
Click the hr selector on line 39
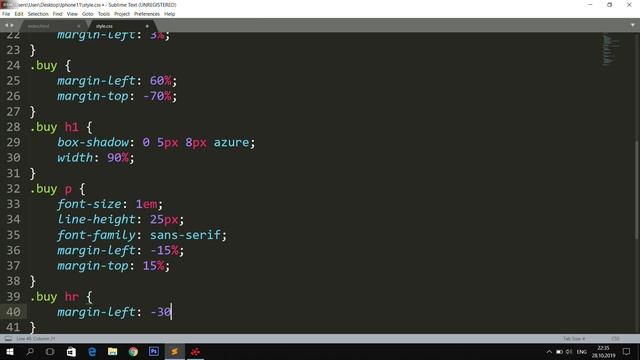[x=72, y=296]
